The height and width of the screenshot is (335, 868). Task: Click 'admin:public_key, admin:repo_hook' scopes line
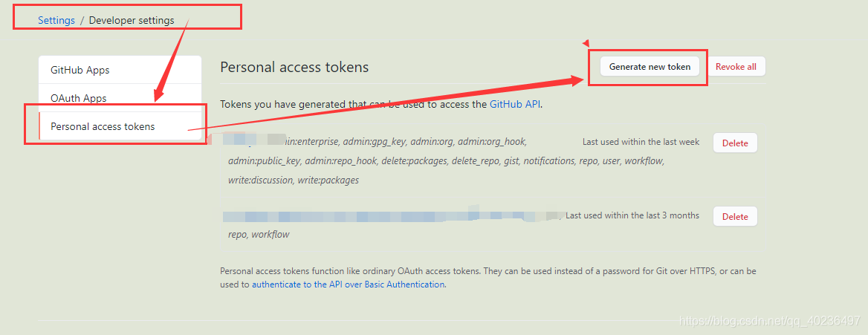coord(446,161)
